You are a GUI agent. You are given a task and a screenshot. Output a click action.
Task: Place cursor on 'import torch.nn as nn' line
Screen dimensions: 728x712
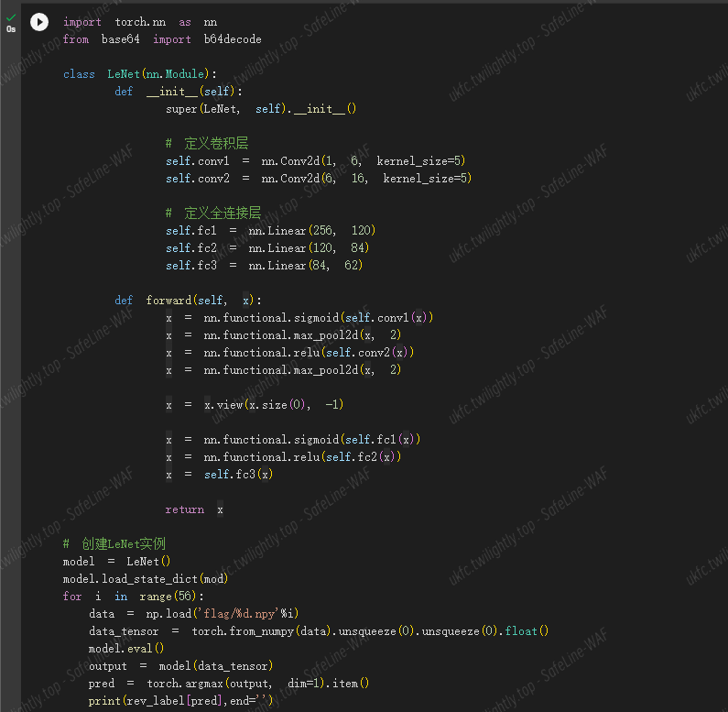tap(139, 22)
